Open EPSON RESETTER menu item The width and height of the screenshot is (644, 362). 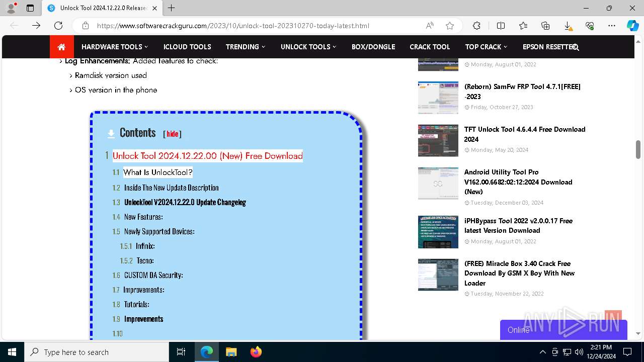(x=548, y=47)
